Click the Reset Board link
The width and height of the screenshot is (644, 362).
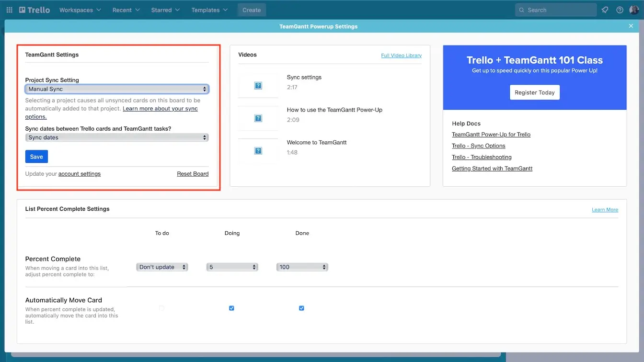[193, 174]
